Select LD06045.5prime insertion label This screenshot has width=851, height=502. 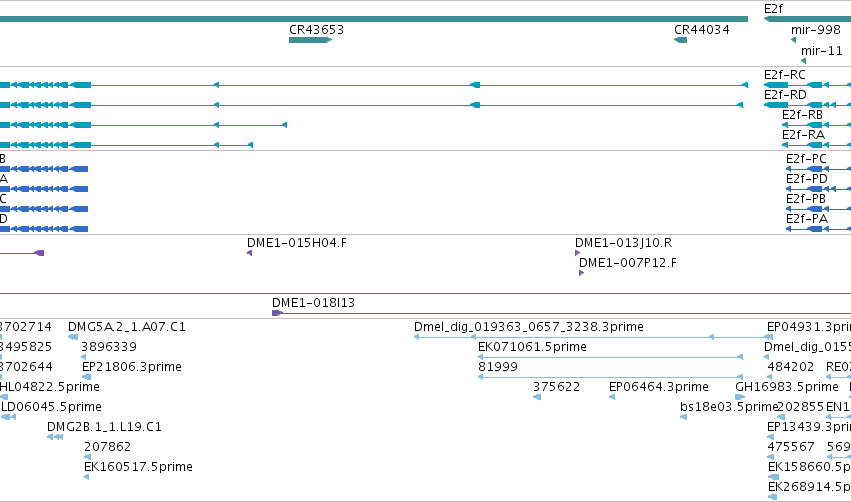tap(51, 407)
